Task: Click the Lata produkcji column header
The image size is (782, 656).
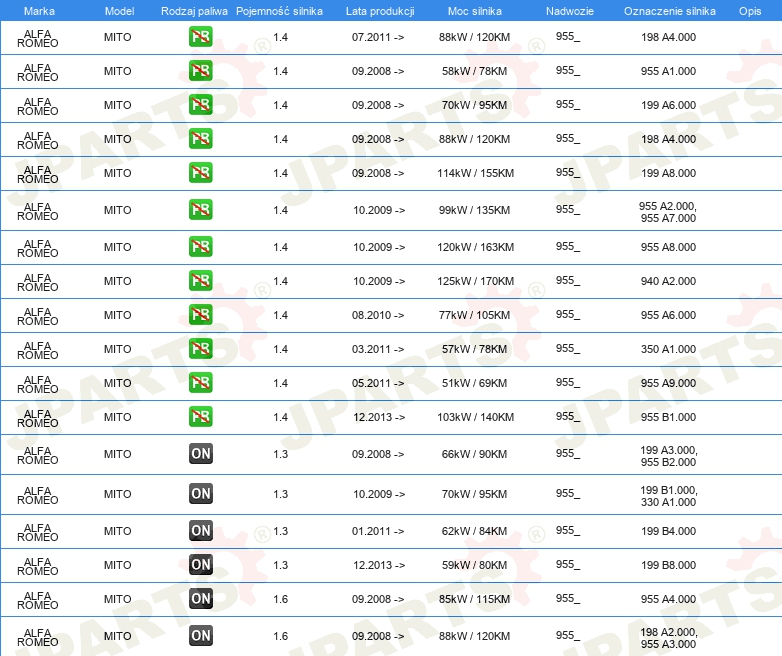Action: point(380,11)
